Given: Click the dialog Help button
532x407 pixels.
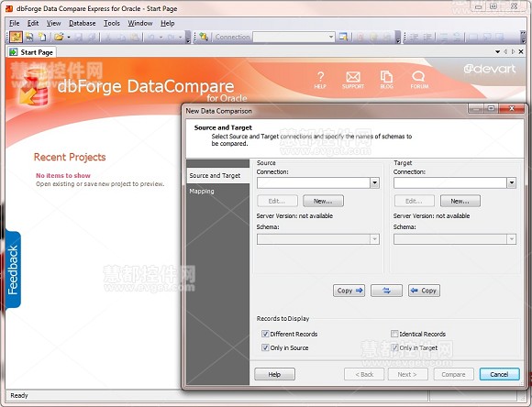Looking at the screenshot, I should [274, 374].
